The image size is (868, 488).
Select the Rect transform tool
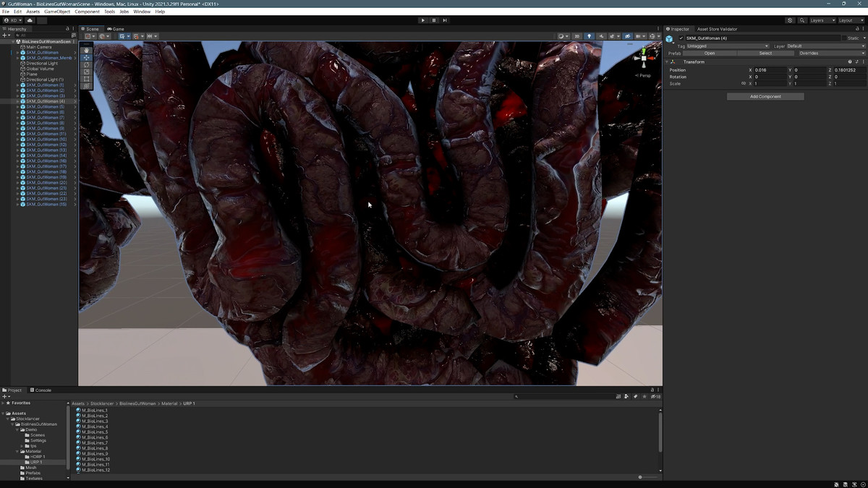coord(87,79)
